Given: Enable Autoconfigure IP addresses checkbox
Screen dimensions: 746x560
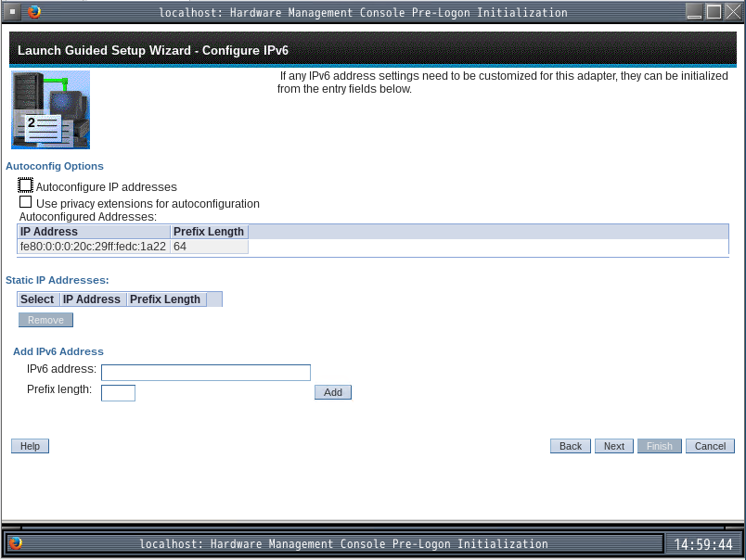Looking at the screenshot, I should click(25, 185).
